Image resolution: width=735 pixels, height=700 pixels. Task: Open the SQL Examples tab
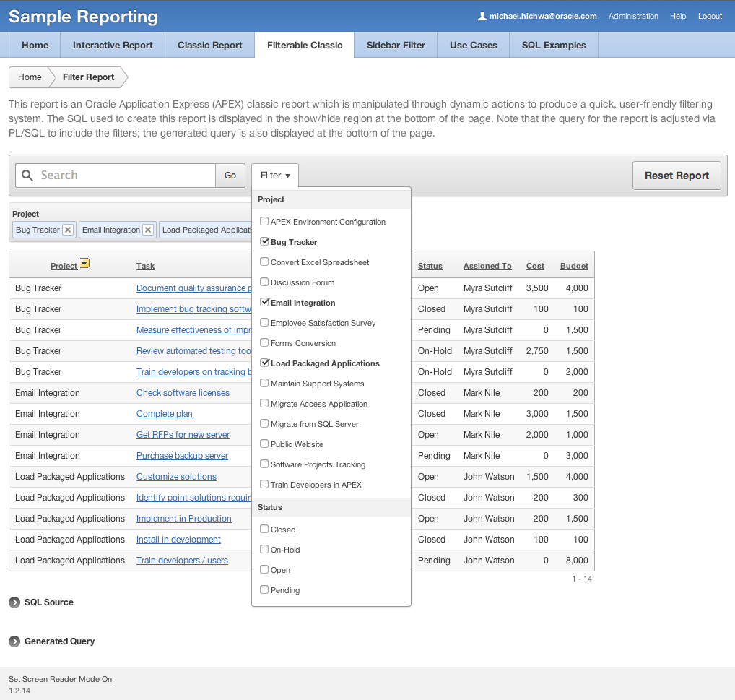[553, 44]
